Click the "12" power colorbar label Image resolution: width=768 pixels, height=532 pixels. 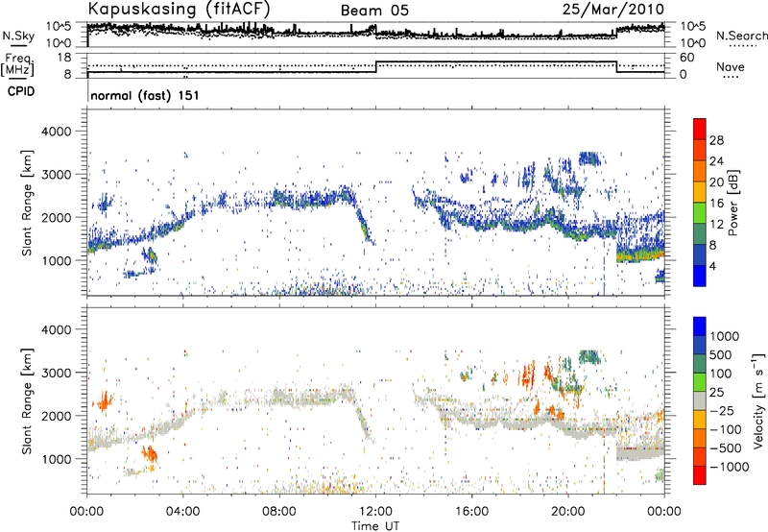point(716,225)
